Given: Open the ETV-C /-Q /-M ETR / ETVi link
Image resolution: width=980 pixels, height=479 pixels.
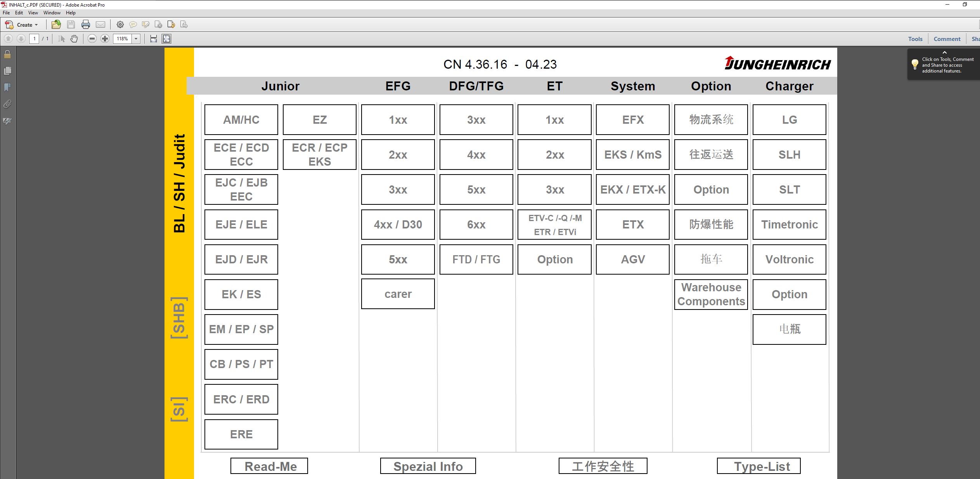Looking at the screenshot, I should coord(555,225).
